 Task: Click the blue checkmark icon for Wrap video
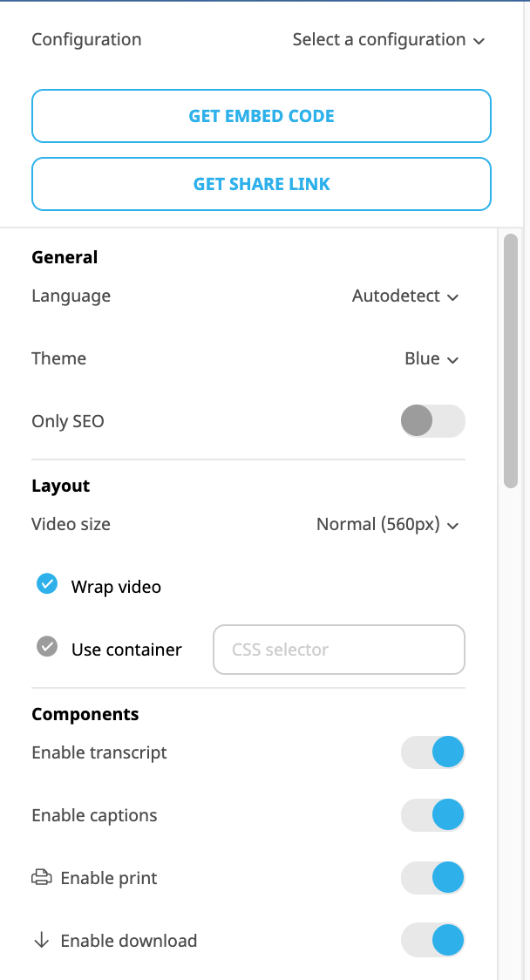pyautogui.click(x=47, y=584)
